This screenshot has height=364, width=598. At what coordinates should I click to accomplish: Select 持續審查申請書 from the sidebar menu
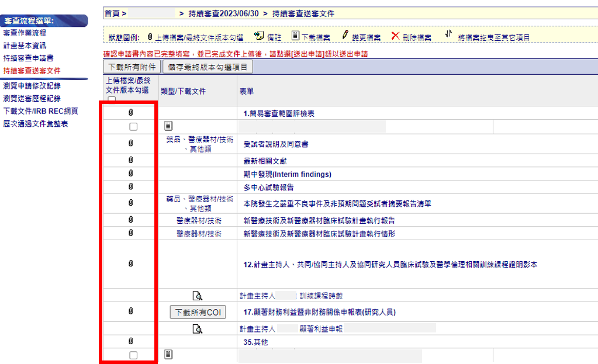pyautogui.click(x=29, y=58)
